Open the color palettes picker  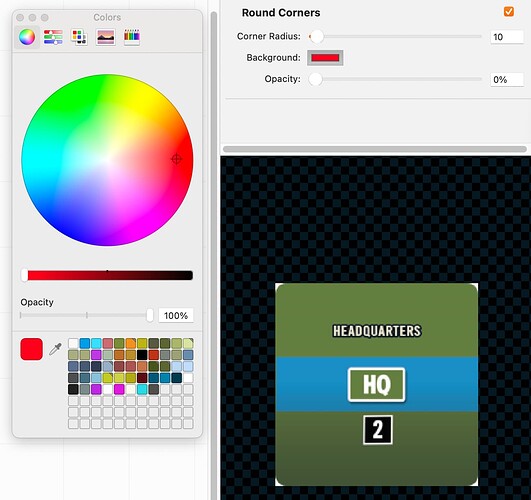pos(79,37)
